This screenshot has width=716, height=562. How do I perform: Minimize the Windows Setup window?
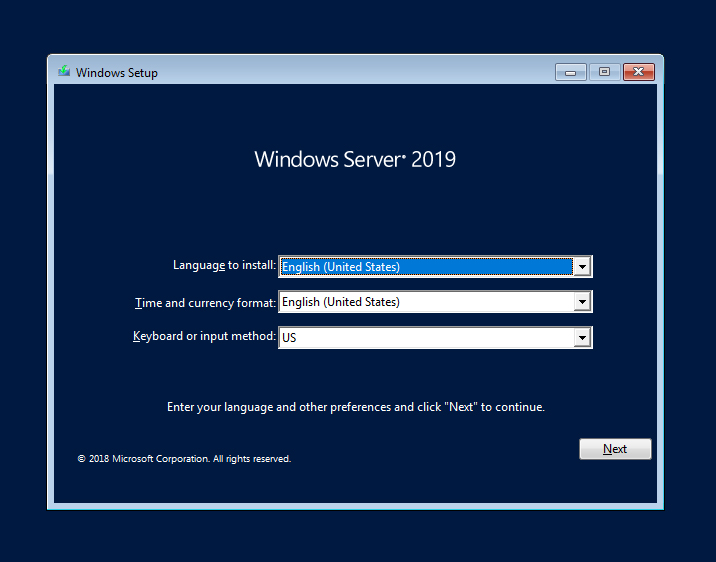(570, 72)
